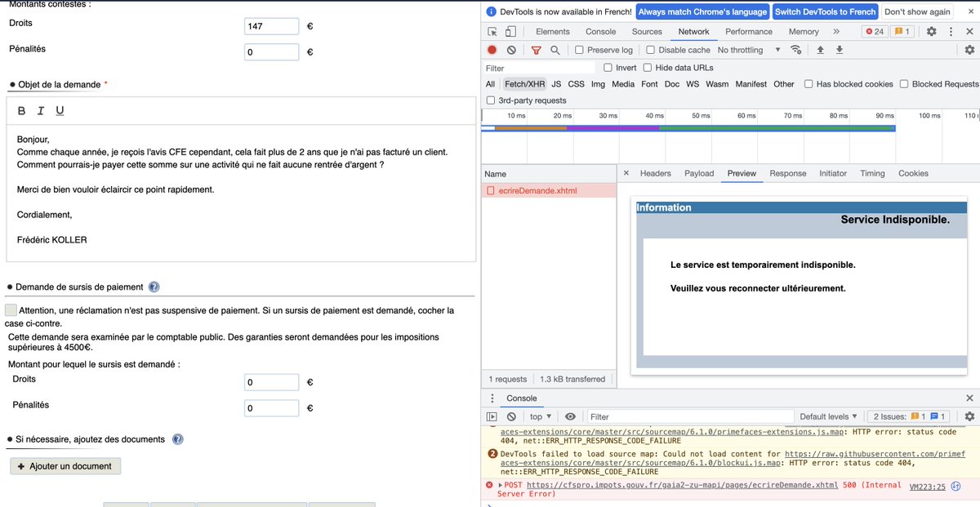Click Ajouter un document button
The width and height of the screenshot is (980, 507).
[x=65, y=466]
